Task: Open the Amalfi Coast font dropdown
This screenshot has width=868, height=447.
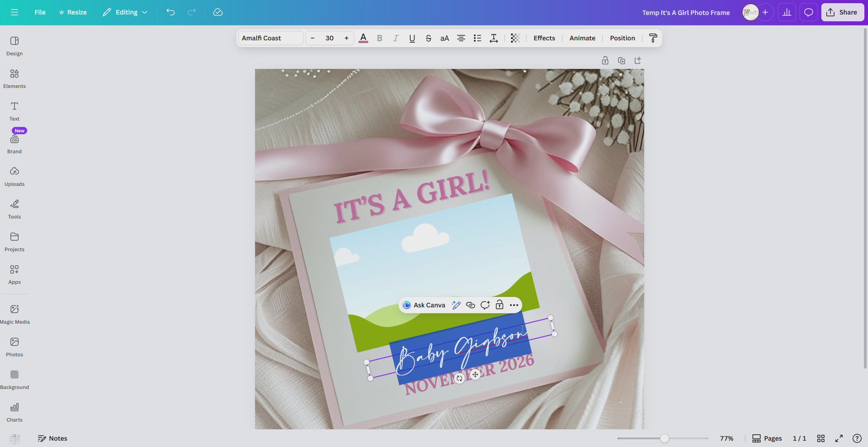Action: pos(270,38)
